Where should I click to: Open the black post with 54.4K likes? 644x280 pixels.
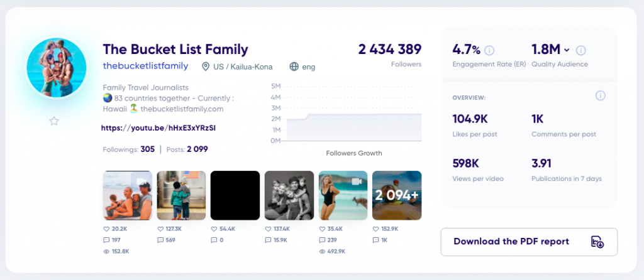tap(235, 195)
